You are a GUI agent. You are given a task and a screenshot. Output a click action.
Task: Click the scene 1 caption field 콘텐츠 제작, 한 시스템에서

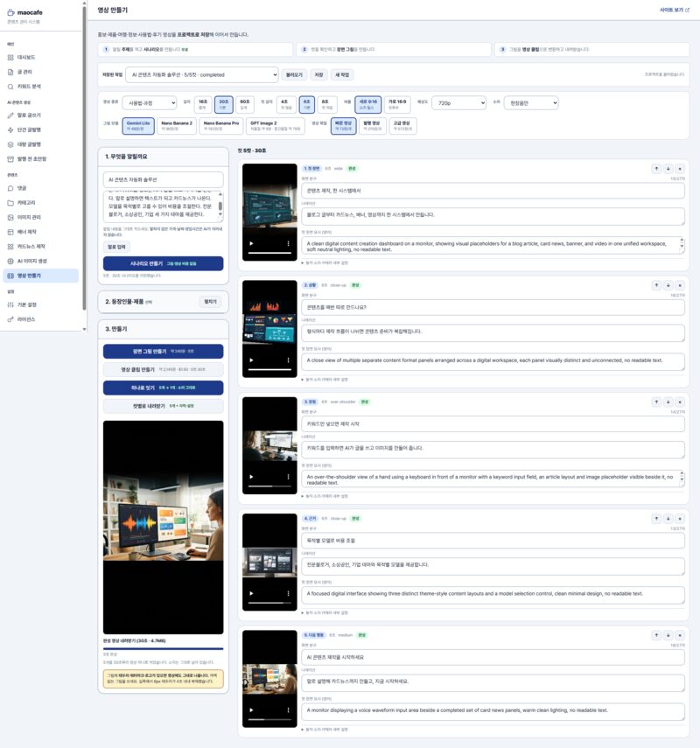(x=493, y=191)
